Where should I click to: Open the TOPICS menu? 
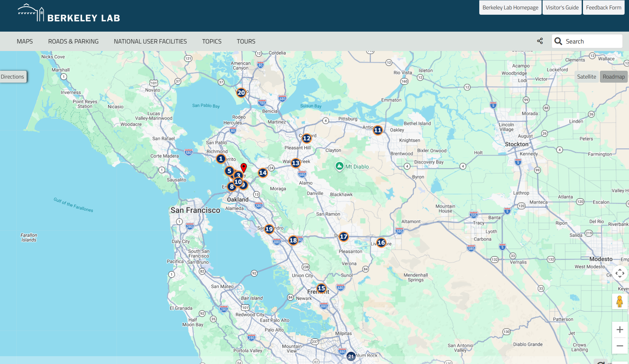[x=212, y=41]
